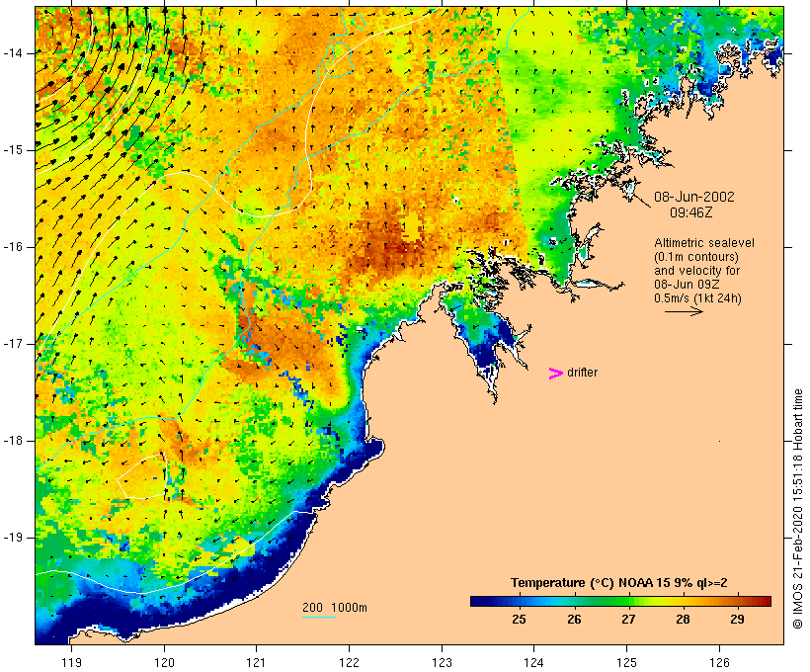Click the colorbar tick label 25

(519, 619)
